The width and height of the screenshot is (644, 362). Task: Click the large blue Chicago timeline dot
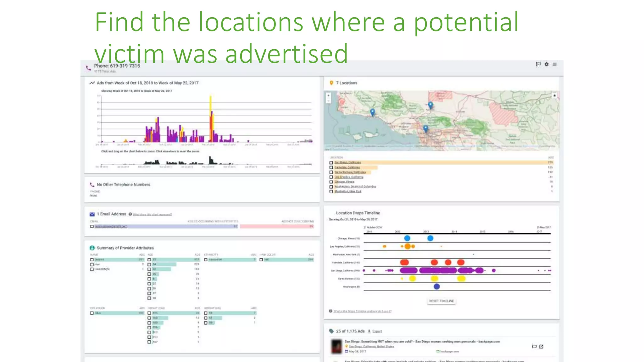click(x=407, y=238)
